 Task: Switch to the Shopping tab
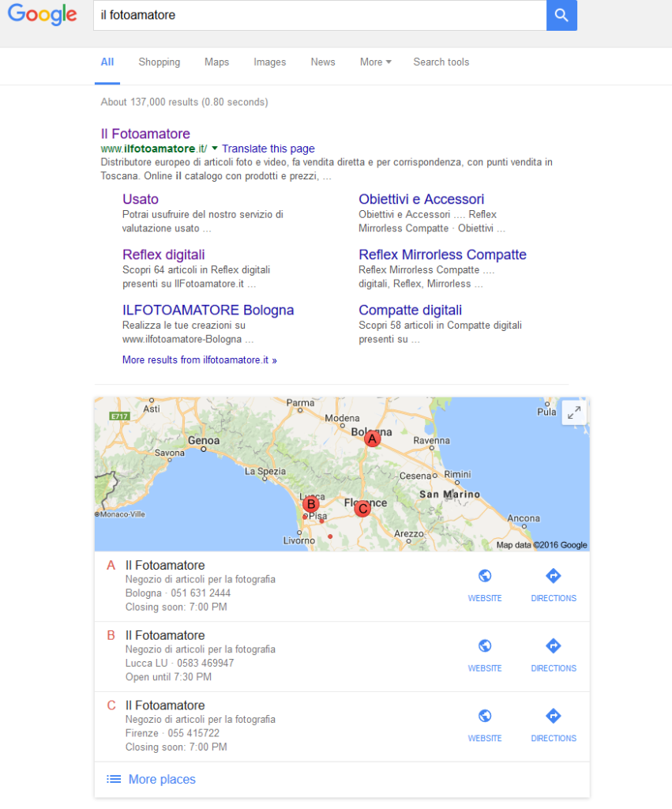tap(159, 62)
